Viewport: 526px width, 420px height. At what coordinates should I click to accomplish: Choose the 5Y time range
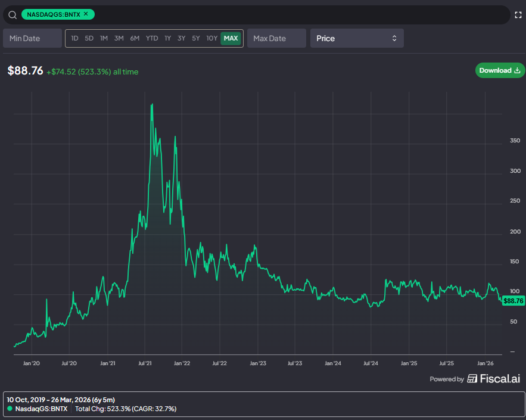point(195,38)
